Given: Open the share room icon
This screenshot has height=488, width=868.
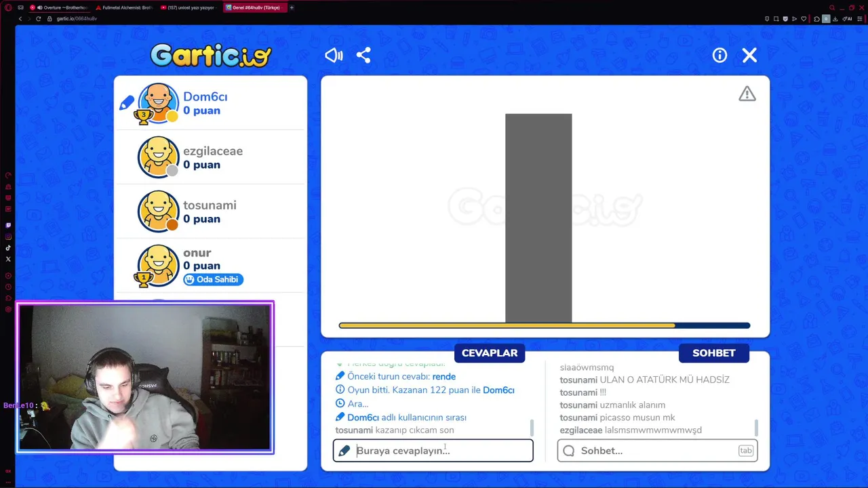Looking at the screenshot, I should click(363, 56).
